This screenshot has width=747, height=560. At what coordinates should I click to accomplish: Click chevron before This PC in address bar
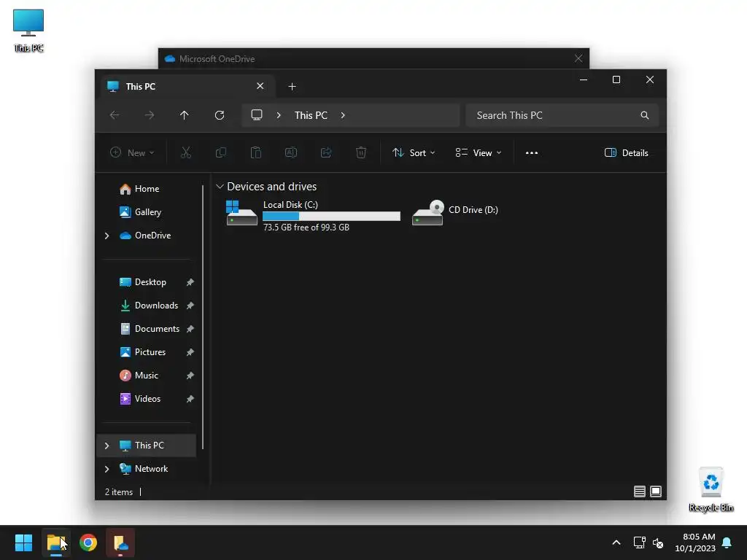coord(279,115)
